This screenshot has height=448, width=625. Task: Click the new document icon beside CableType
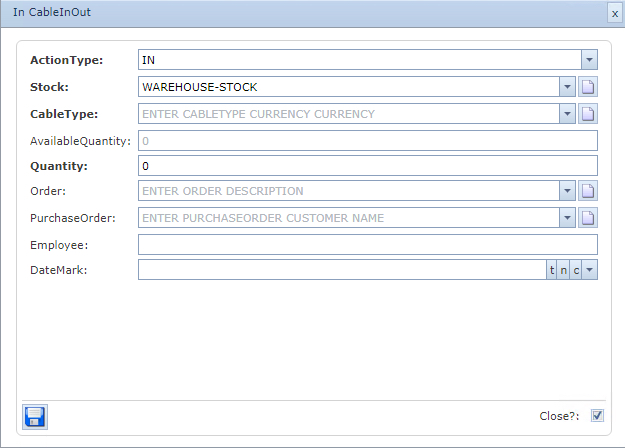(589, 113)
